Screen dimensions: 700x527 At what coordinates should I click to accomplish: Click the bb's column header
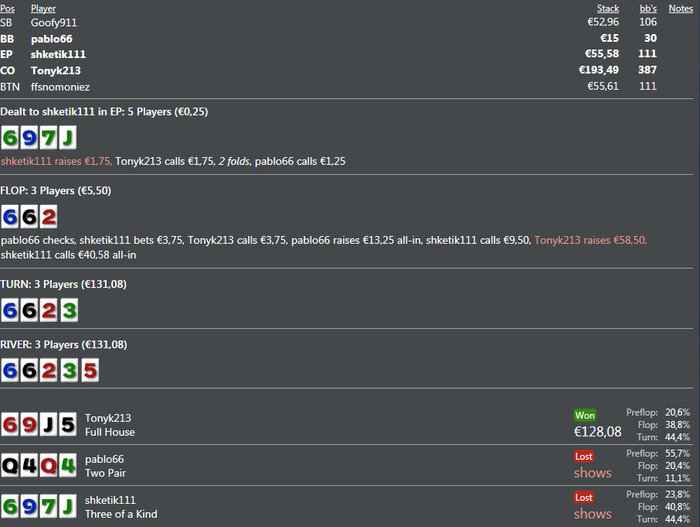pos(648,8)
